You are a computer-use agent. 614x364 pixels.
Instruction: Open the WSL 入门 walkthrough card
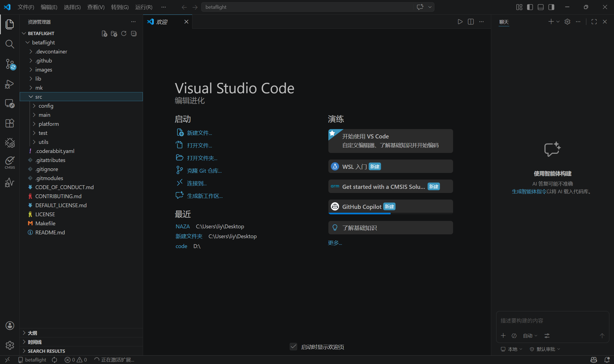pyautogui.click(x=391, y=166)
